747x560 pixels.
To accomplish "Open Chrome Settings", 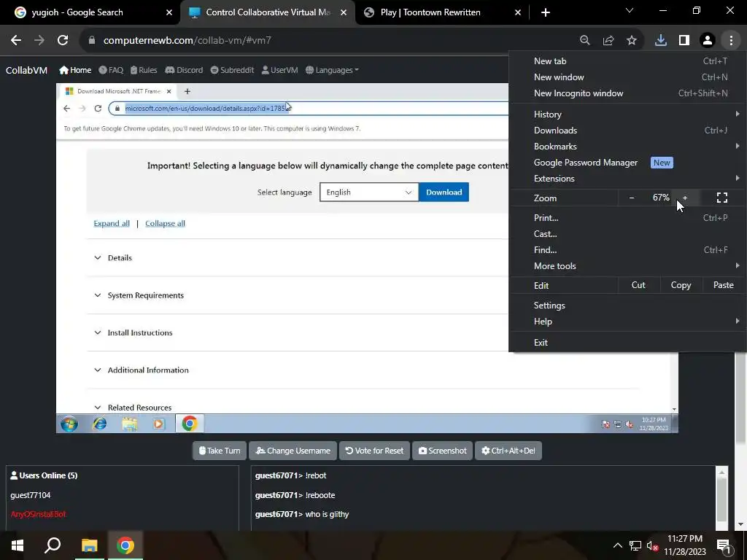I will click(628, 306).
